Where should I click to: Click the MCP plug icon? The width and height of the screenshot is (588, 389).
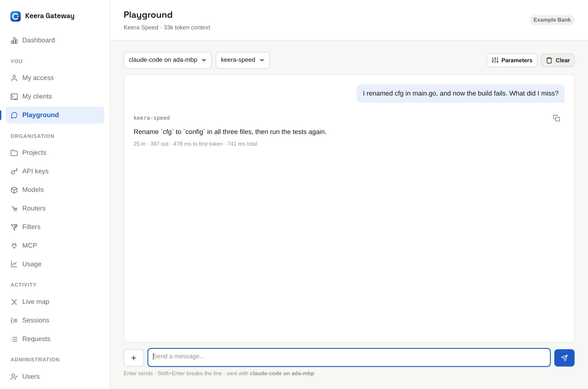(x=14, y=246)
